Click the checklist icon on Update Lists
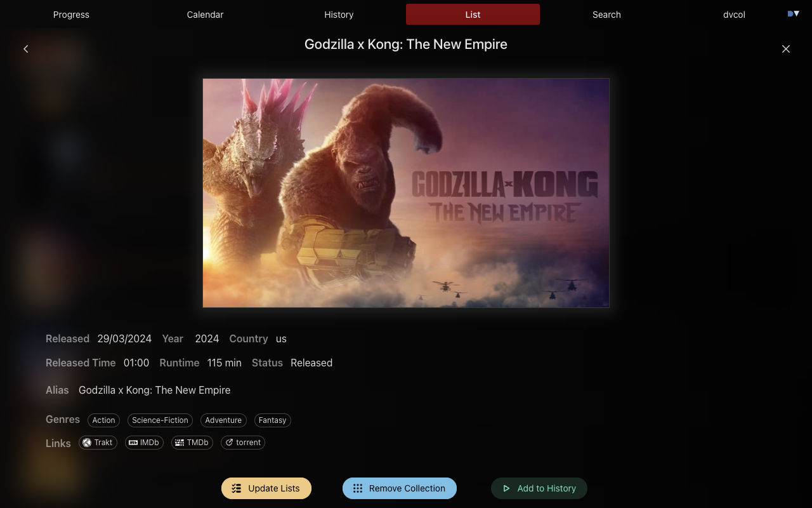Image resolution: width=812 pixels, height=508 pixels. (x=237, y=488)
